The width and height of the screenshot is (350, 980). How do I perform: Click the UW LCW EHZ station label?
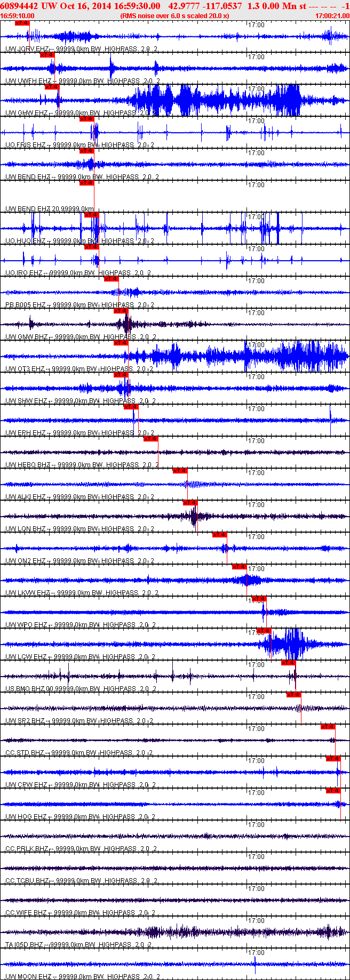(x=81, y=657)
